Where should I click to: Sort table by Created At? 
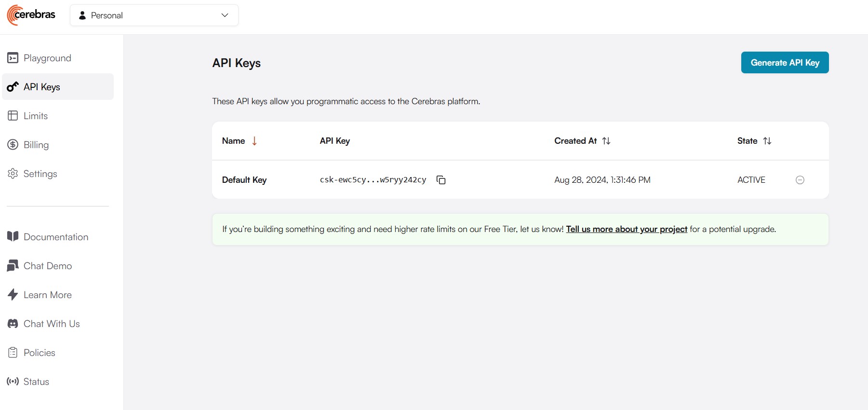pyautogui.click(x=606, y=141)
